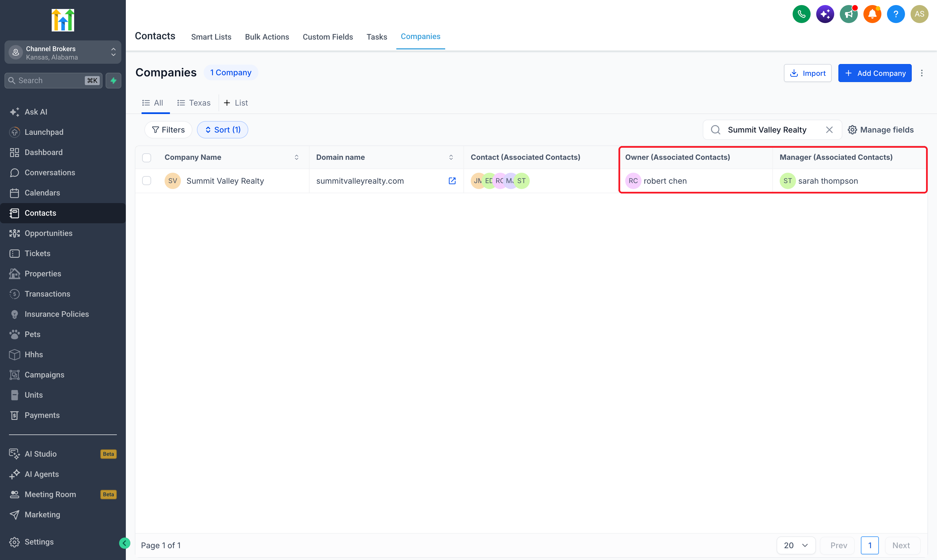
Task: Click the help question mark icon
Action: (x=896, y=14)
